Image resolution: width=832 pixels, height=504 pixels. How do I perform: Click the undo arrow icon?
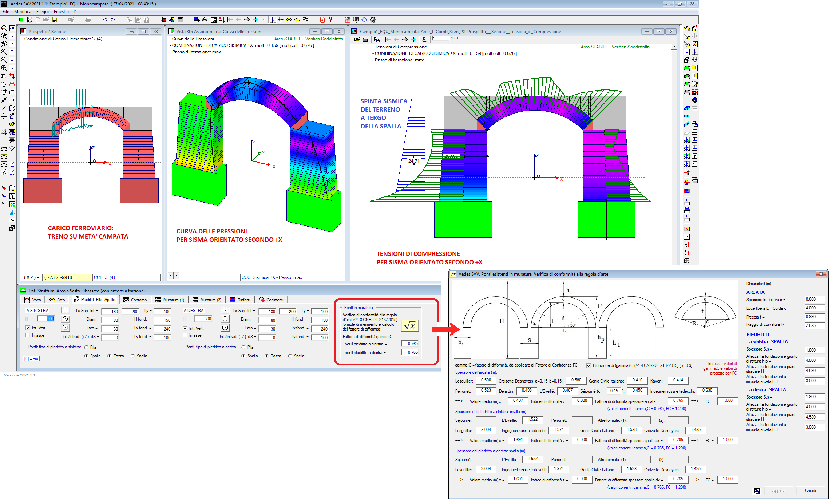[x=104, y=20]
